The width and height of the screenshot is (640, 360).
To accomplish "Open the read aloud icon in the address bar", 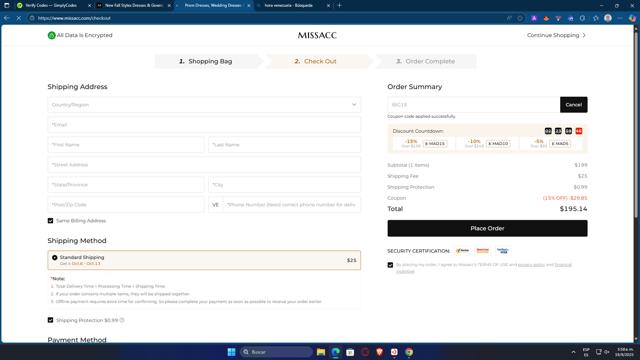I will pos(509,18).
